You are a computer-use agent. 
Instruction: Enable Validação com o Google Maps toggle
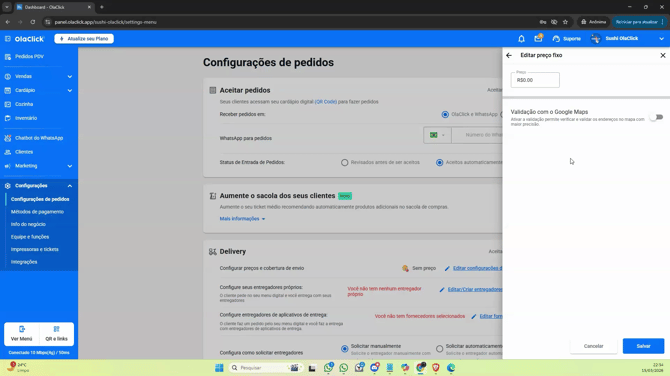click(656, 117)
